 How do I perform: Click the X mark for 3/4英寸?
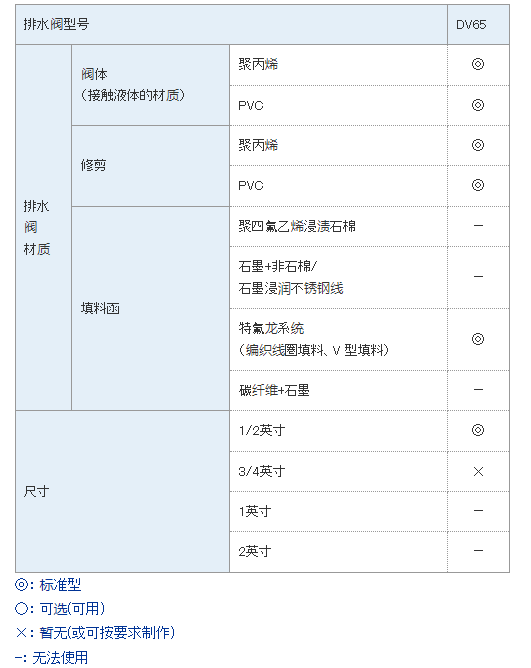(478, 471)
